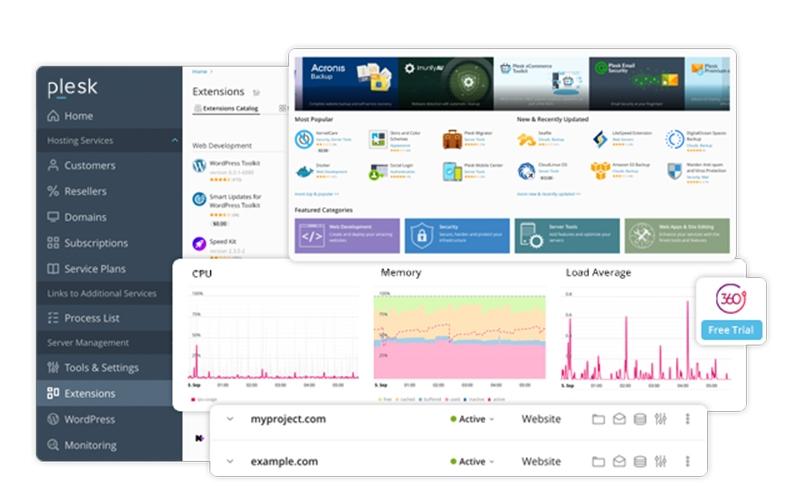
Task: Click the Free Trial button
Action: coord(731,330)
